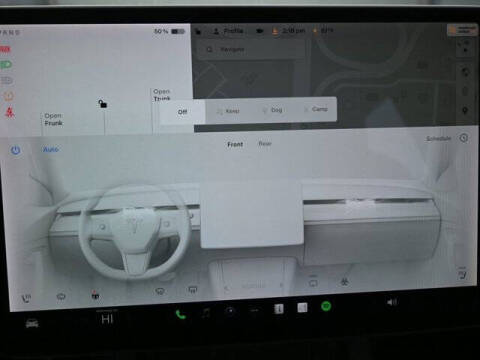Toggle the door lock icon on the car
The width and height of the screenshot is (480, 360).
coord(103,104)
